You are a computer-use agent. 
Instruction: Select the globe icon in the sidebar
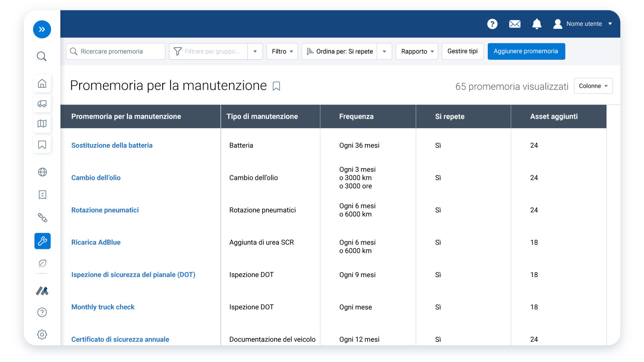tap(42, 172)
